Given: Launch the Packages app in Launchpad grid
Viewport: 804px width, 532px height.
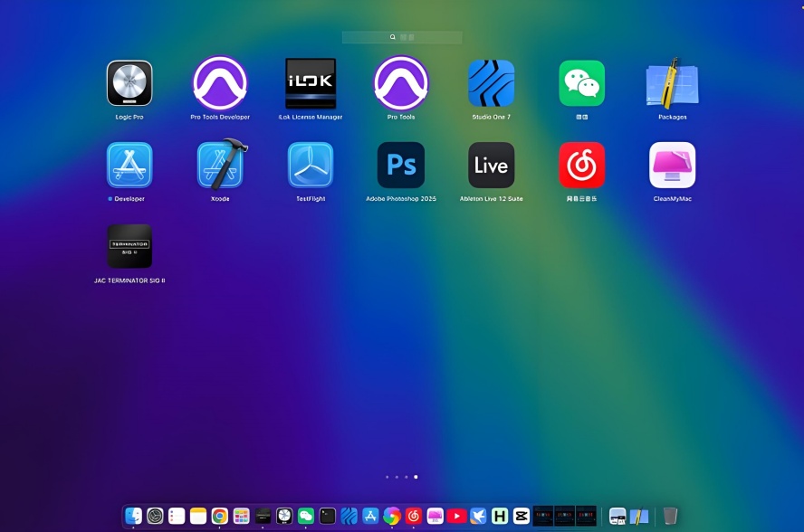Looking at the screenshot, I should tap(672, 83).
